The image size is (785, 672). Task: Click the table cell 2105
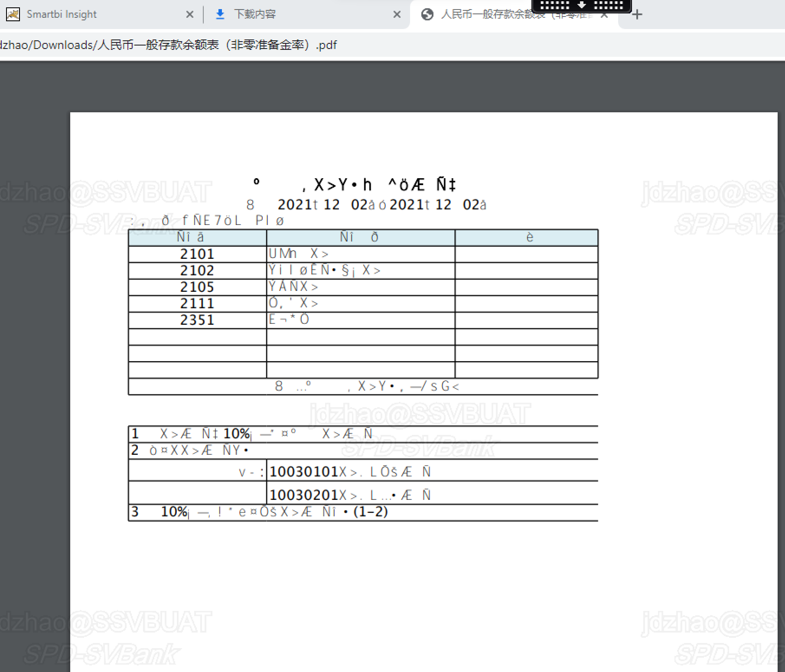[197, 287]
